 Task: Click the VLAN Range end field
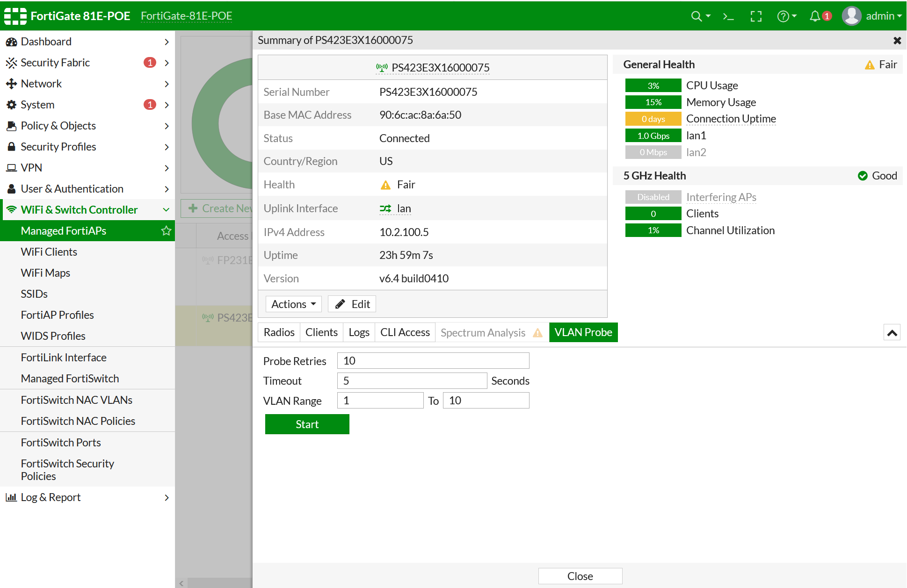(x=486, y=401)
